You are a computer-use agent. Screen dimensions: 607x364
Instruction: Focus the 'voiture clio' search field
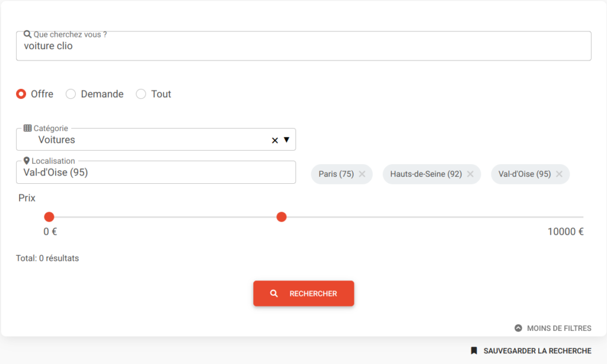pyautogui.click(x=303, y=46)
